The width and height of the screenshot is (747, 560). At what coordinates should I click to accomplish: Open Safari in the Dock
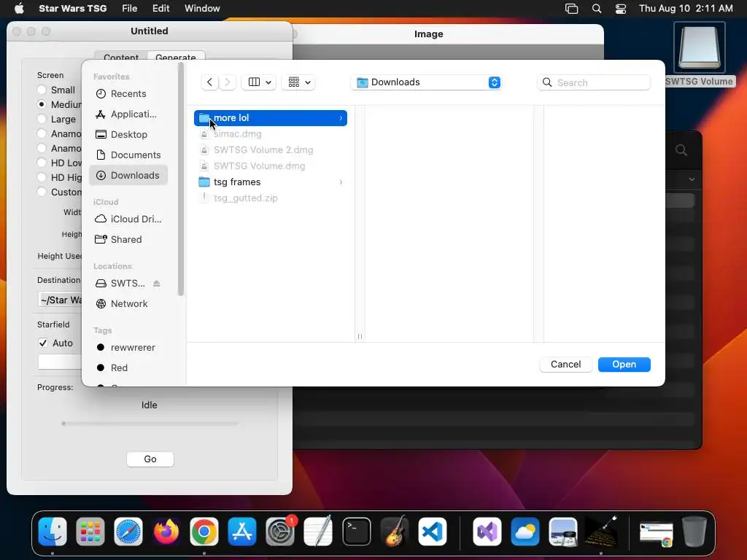128,532
